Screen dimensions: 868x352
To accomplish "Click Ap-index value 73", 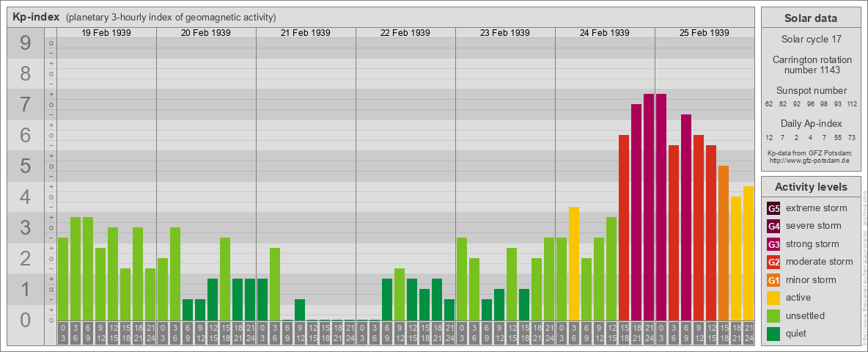I will pos(852,136).
